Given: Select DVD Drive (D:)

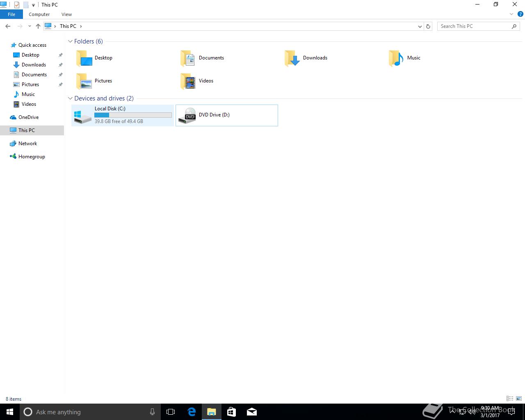Looking at the screenshot, I should [x=227, y=115].
